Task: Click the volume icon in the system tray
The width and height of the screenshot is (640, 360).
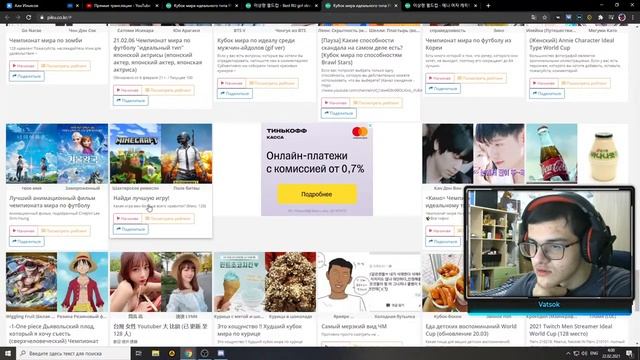Action: [585, 353]
